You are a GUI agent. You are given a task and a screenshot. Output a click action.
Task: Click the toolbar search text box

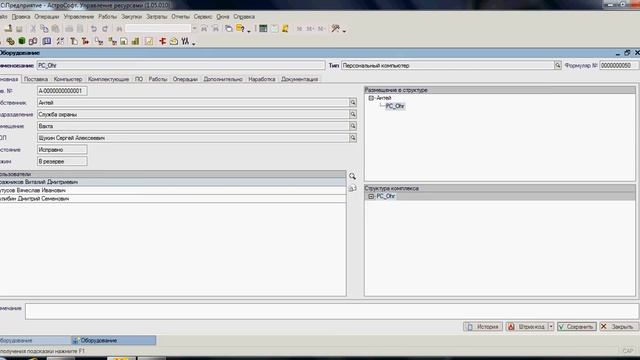pos(158,29)
